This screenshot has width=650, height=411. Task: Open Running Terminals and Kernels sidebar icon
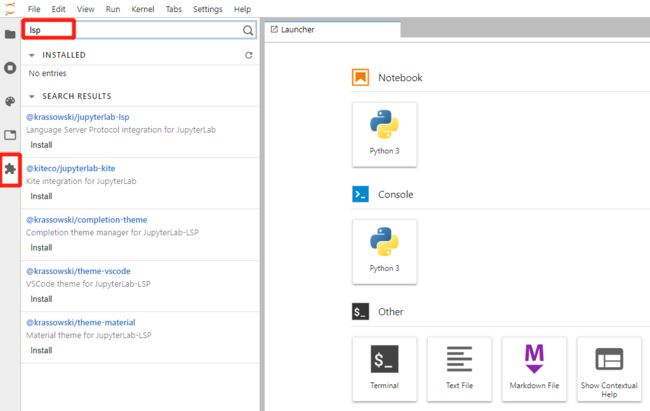[10, 68]
